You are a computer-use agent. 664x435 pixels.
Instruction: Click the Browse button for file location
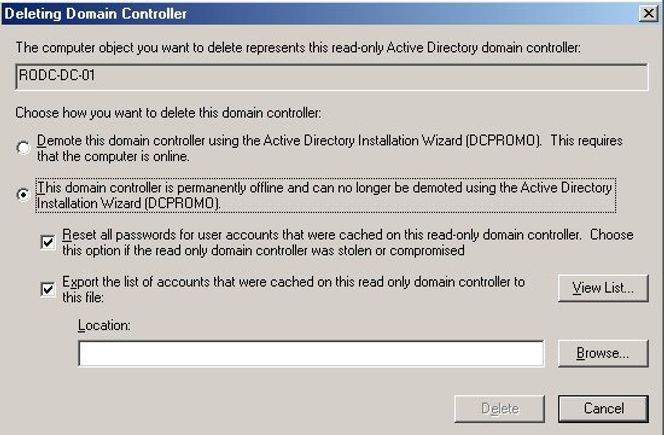pos(603,353)
